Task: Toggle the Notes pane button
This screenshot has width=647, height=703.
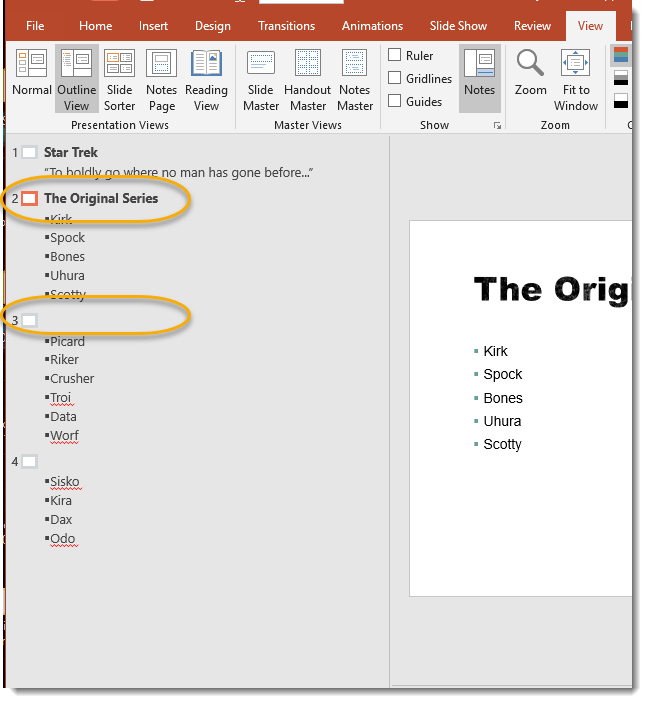Action: tap(479, 78)
